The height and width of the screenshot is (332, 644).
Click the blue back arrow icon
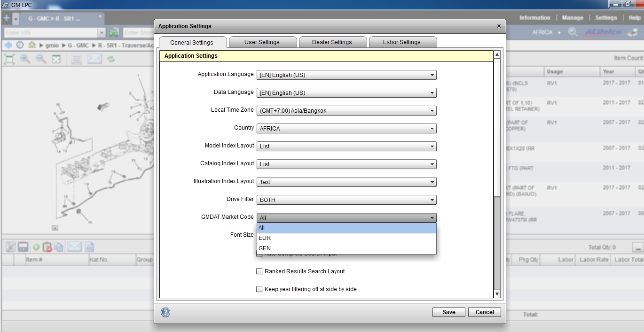(x=8, y=45)
